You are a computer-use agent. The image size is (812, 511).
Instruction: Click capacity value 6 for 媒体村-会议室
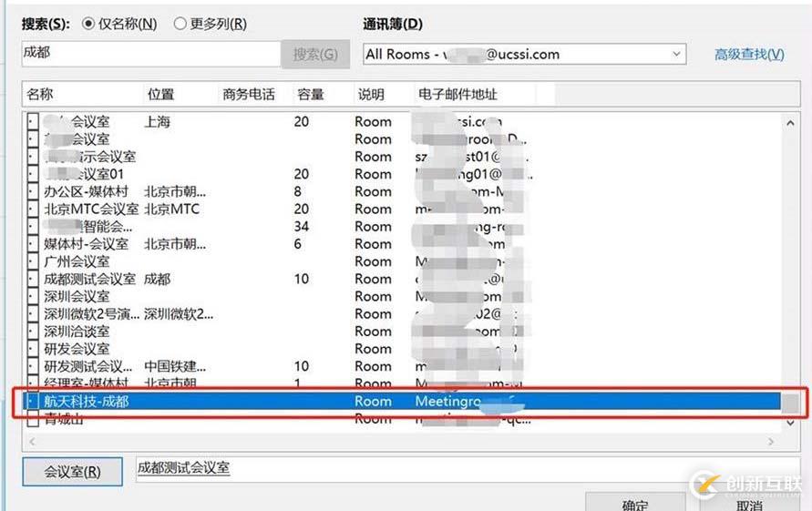coord(298,244)
